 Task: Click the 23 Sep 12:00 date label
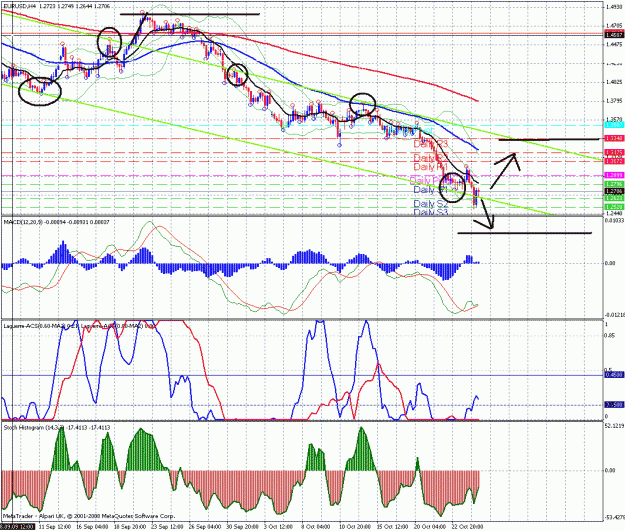click(x=167, y=527)
